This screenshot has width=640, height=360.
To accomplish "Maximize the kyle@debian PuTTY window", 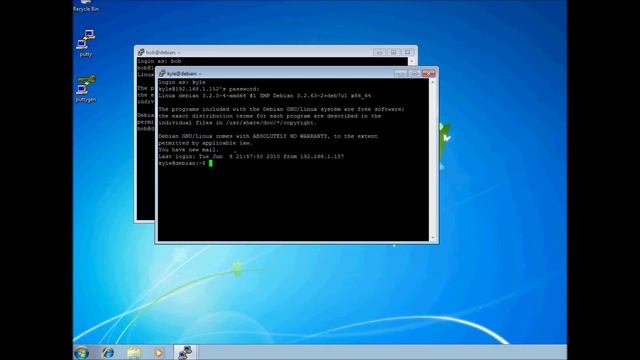I will pos(414,73).
